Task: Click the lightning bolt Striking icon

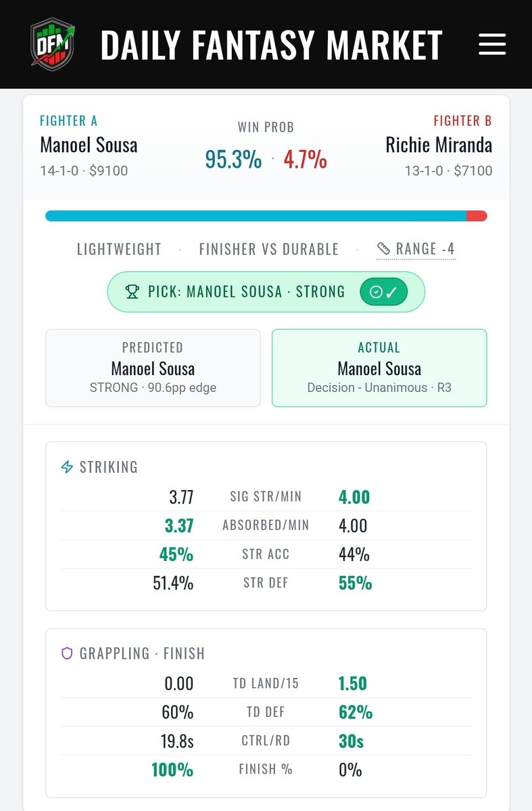Action: pyautogui.click(x=67, y=467)
